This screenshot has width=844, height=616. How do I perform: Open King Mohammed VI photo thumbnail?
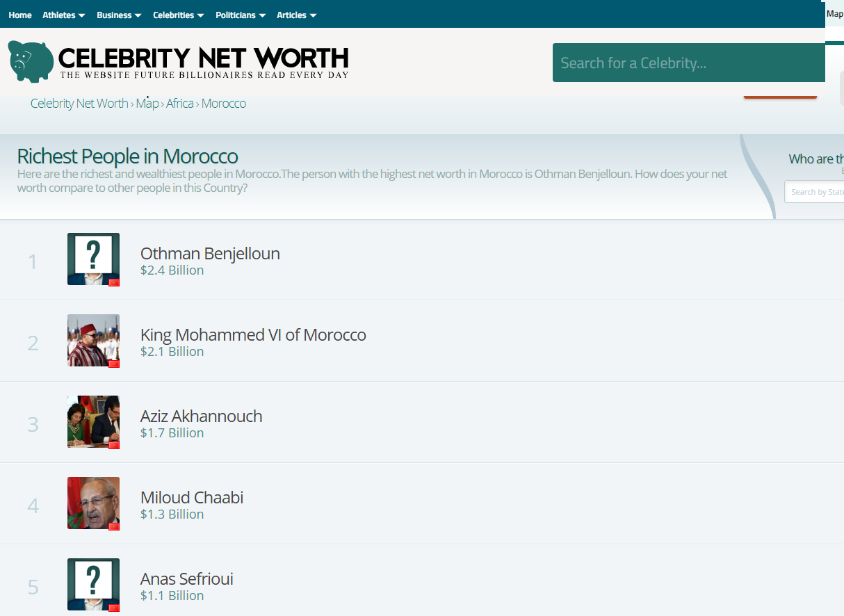point(93,340)
